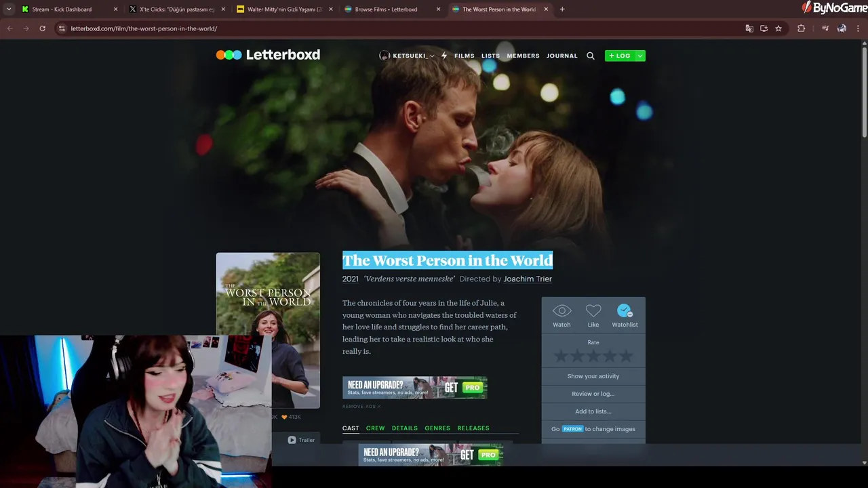This screenshot has width=868, height=488.
Task: Click the translate page icon
Action: pos(749,28)
